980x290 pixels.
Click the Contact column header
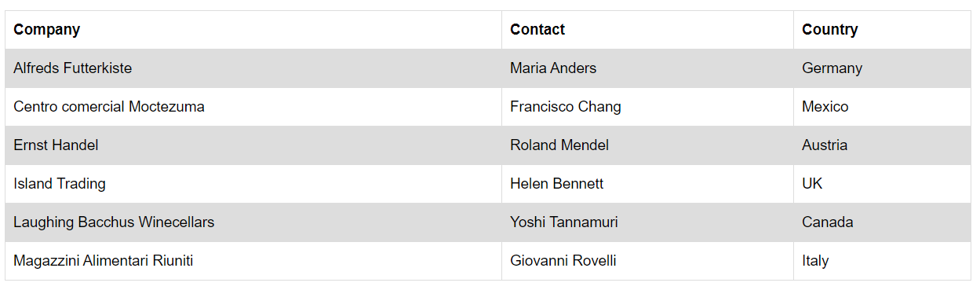647,30
